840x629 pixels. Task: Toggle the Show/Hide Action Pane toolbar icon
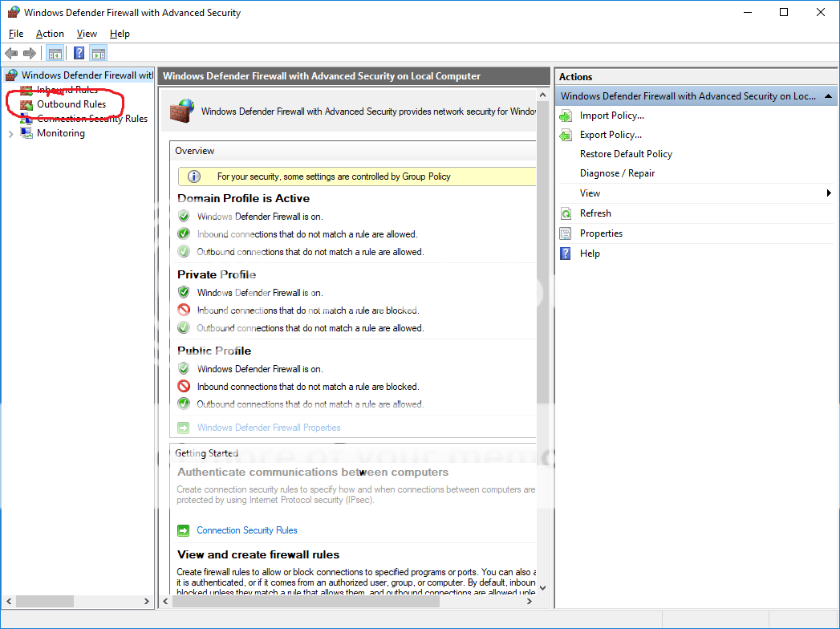point(99,54)
